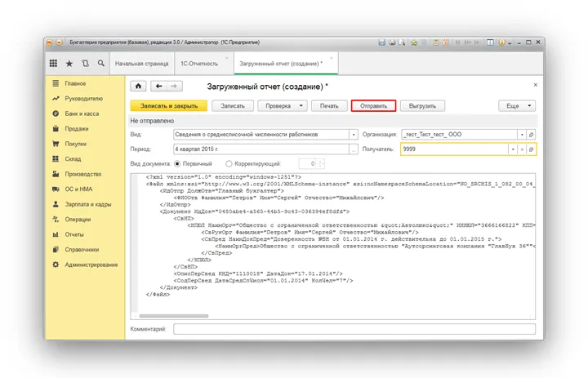The height and width of the screenshot is (378, 588).
Task: Clear the Получатель field with X icon
Action: tap(522, 149)
